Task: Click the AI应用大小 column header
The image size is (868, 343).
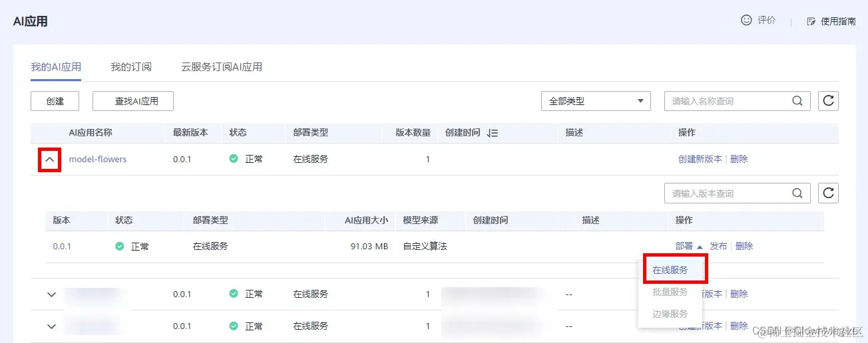Action: pos(366,220)
